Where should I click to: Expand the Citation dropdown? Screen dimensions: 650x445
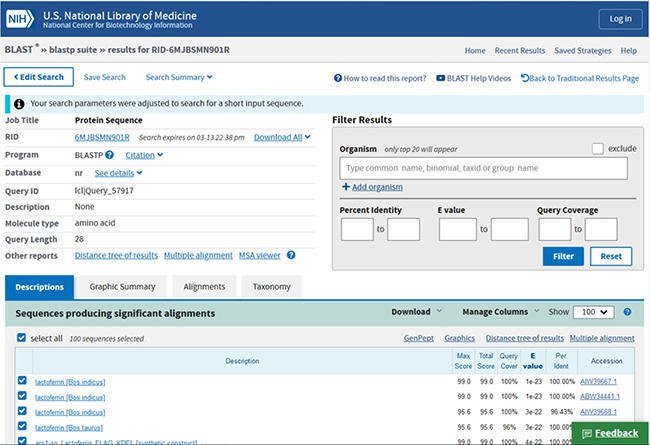click(144, 155)
